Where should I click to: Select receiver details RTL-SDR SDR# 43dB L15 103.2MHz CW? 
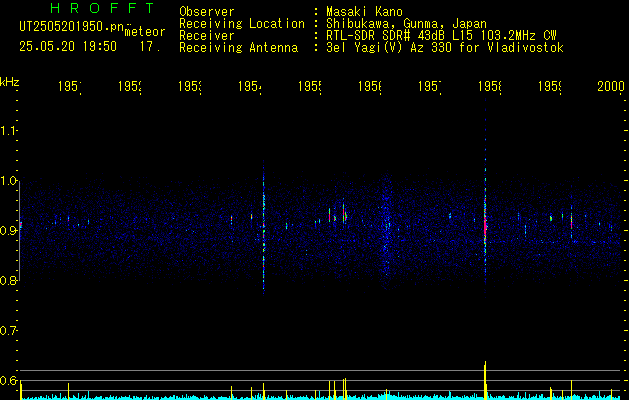[x=441, y=36]
